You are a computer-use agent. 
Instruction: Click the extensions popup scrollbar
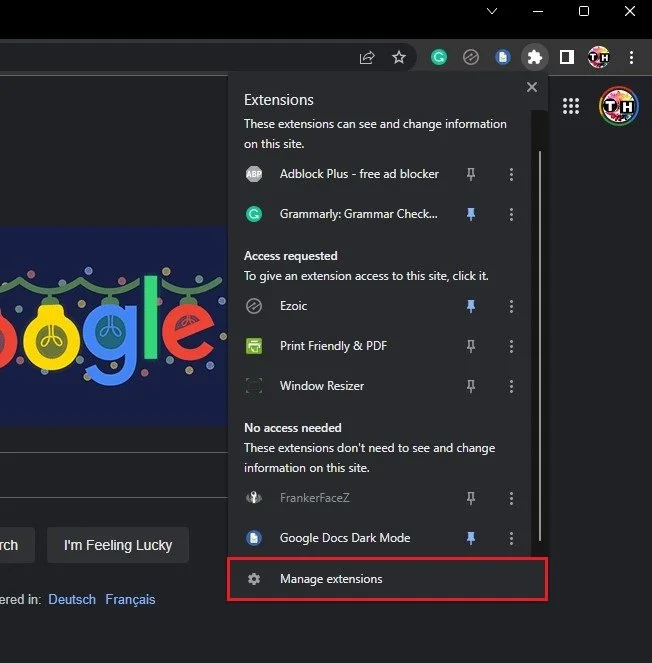[x=540, y=346]
